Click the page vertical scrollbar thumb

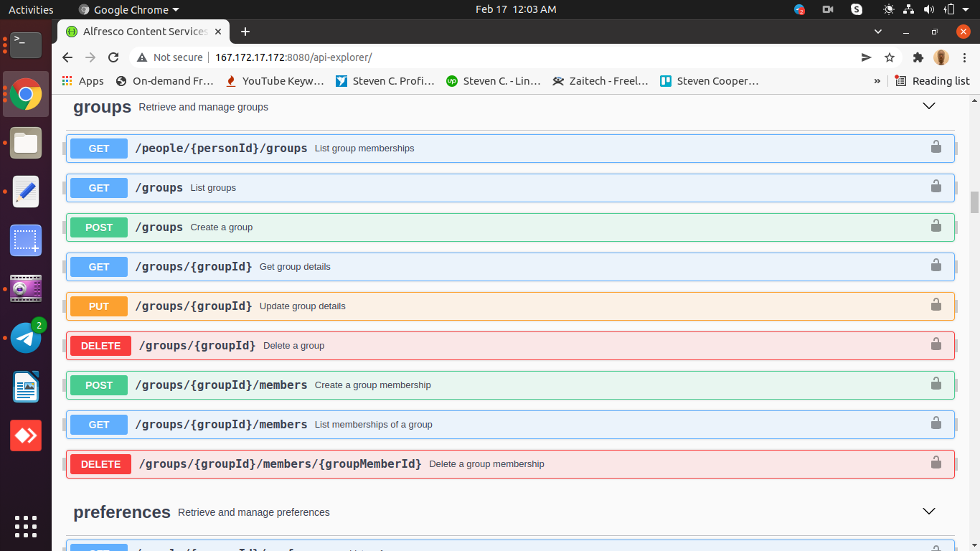coord(974,202)
